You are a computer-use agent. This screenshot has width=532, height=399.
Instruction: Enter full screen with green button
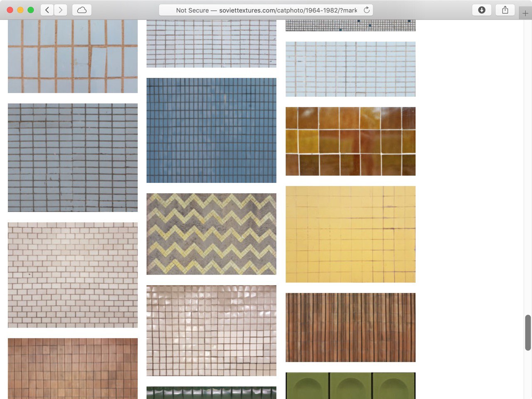[31, 10]
